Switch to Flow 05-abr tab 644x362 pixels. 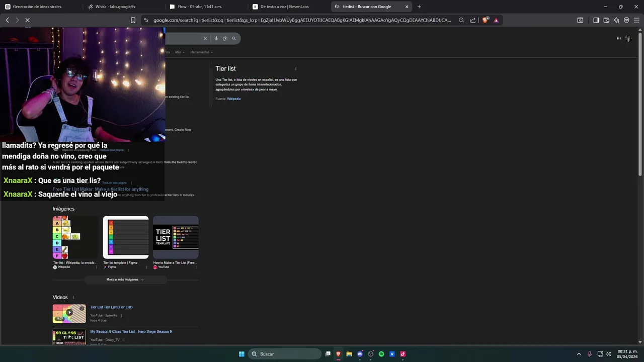pos(205,7)
